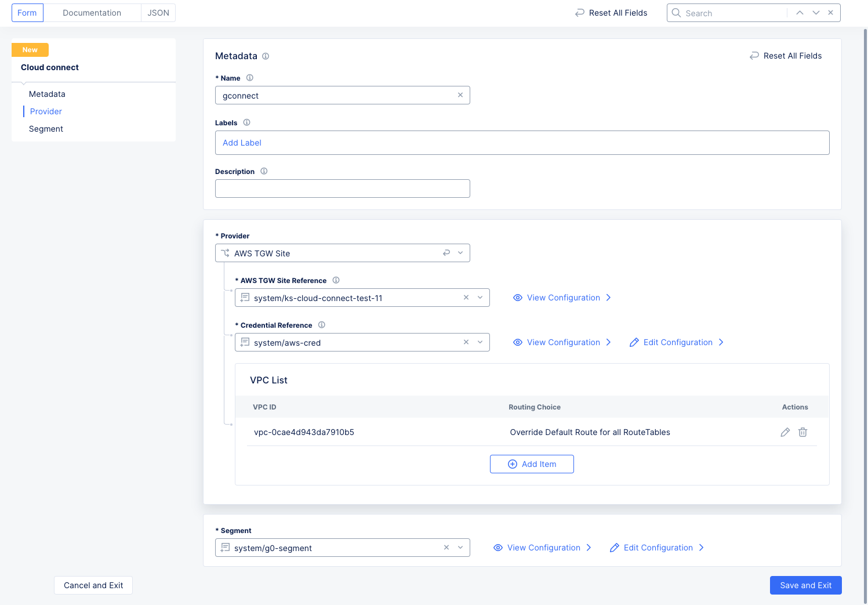
Task: Open the Segment field dropdown chevron
Action: (461, 547)
